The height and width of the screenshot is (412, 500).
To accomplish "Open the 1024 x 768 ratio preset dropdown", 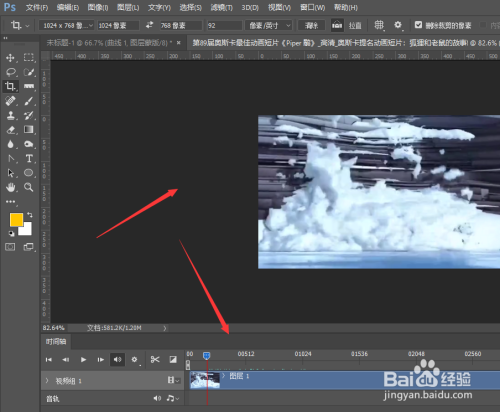I will pyautogui.click(x=67, y=25).
